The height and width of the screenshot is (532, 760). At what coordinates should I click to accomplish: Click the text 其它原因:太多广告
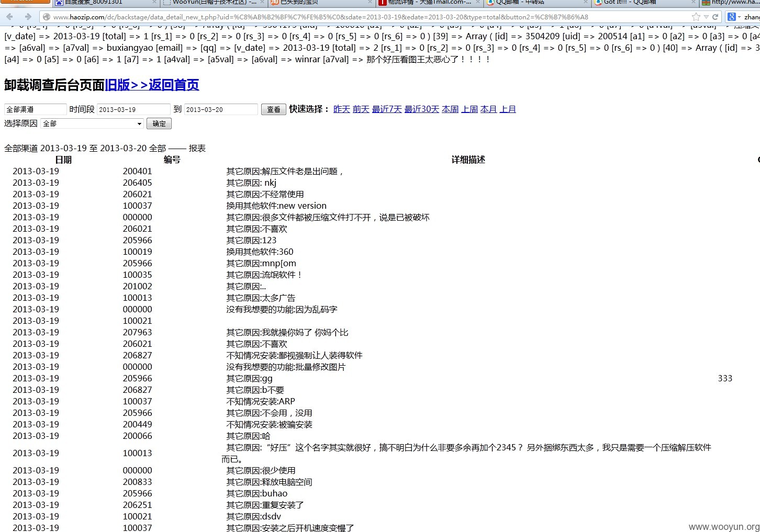point(261,298)
